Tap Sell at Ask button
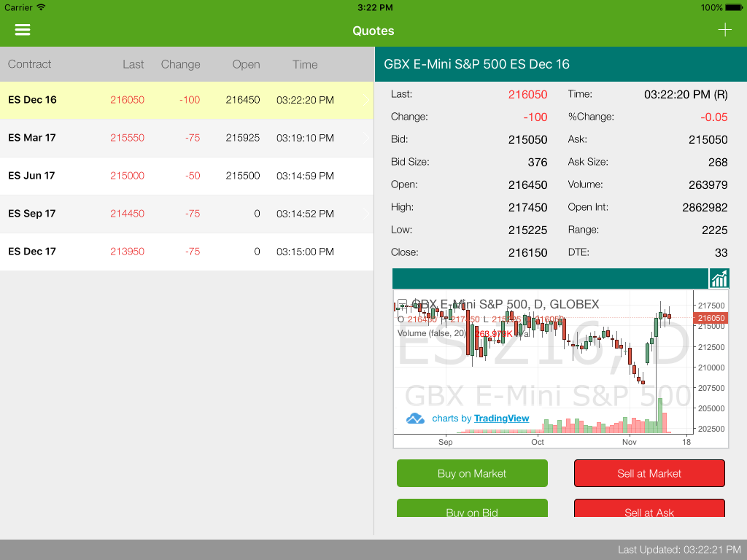The width and height of the screenshot is (747, 560). 649,508
